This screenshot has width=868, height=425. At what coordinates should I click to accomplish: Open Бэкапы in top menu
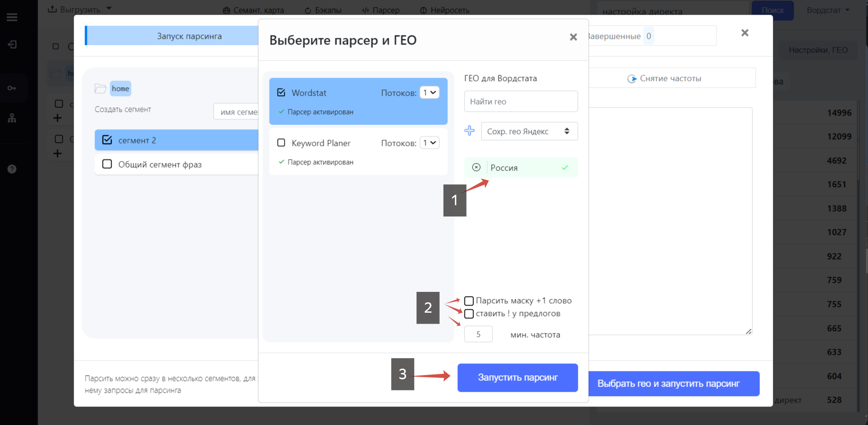(323, 10)
